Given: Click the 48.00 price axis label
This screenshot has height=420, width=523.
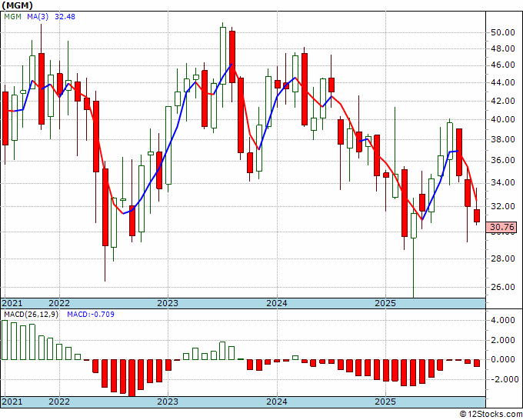Looking at the screenshot, I should (502, 48).
